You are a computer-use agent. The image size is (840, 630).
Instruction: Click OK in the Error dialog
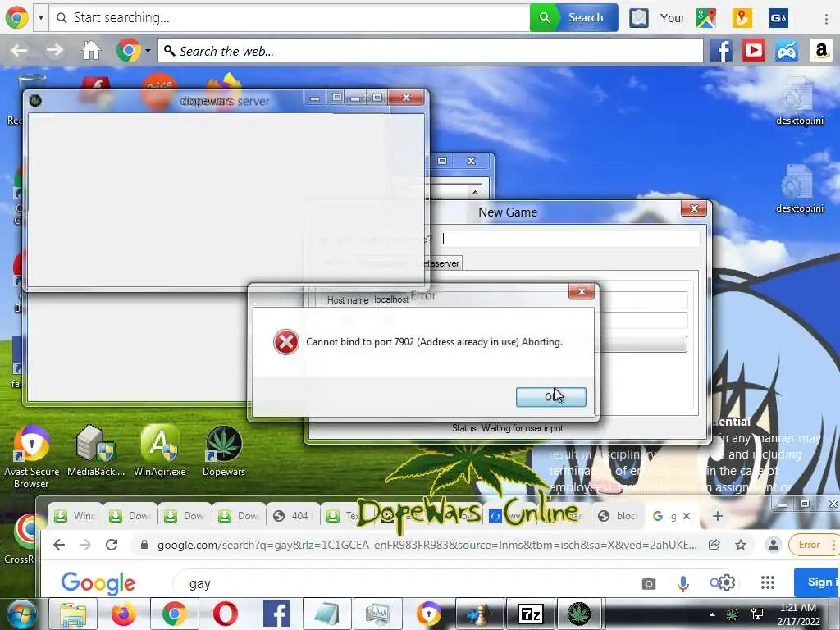pyautogui.click(x=550, y=397)
